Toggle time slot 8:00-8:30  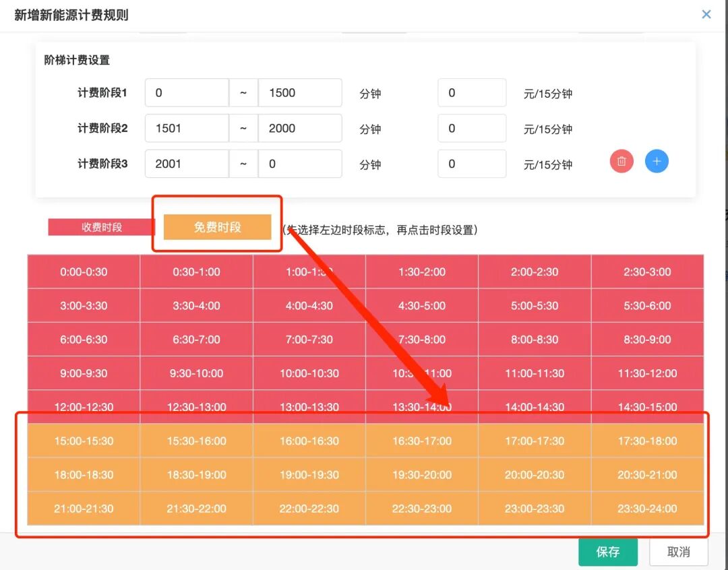point(535,340)
